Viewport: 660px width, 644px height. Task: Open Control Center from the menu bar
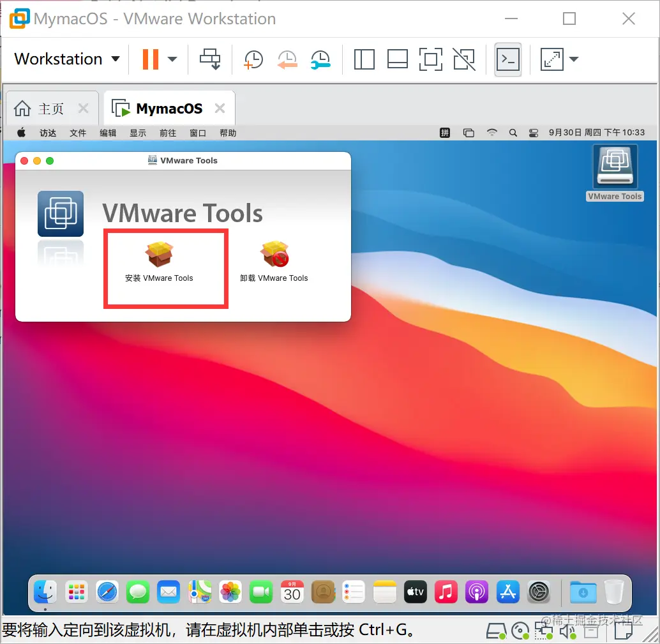pyautogui.click(x=534, y=133)
